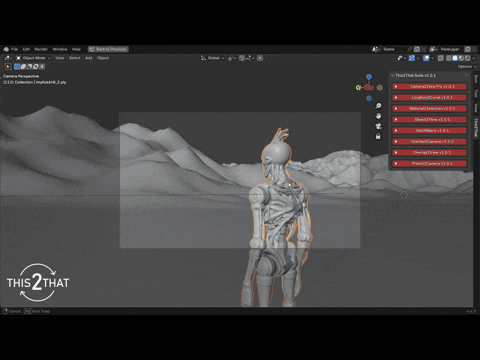
Task: Expand the Camera2View Pro section
Action: click(429, 87)
